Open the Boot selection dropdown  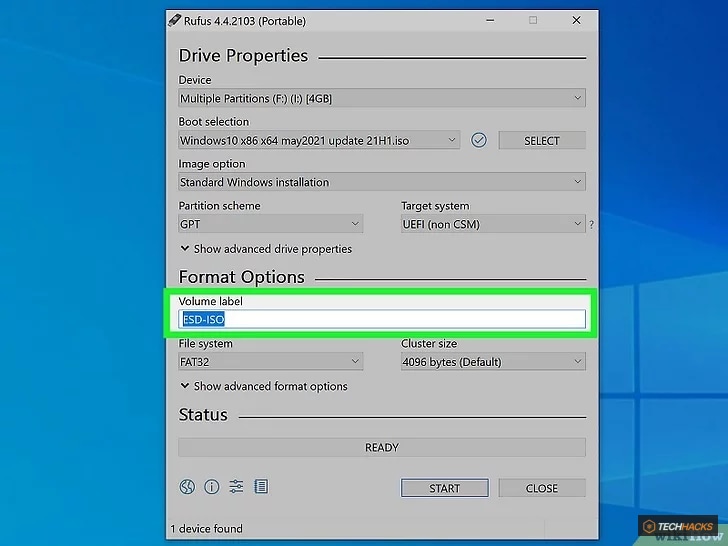pos(319,140)
